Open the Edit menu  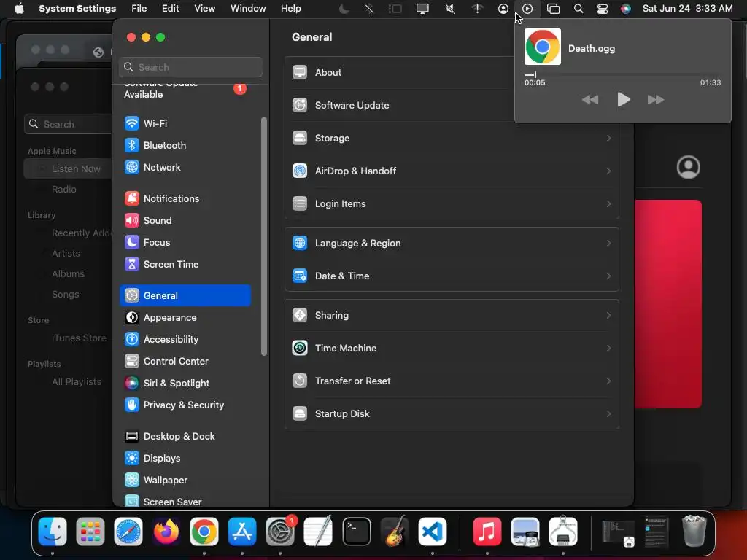pyautogui.click(x=170, y=9)
